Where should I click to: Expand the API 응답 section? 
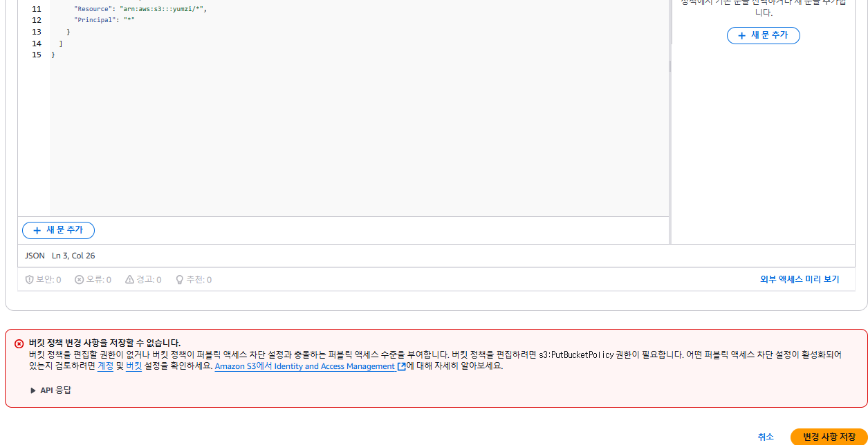pyautogui.click(x=50, y=390)
